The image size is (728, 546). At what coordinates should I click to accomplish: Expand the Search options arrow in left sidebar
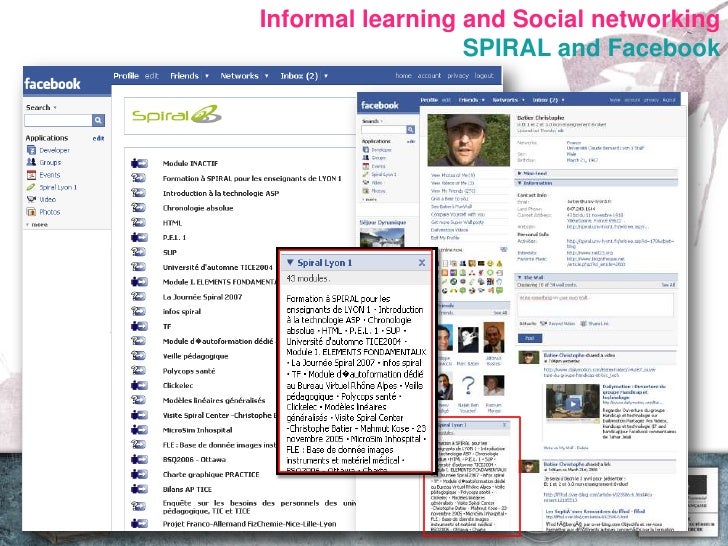[x=55, y=108]
